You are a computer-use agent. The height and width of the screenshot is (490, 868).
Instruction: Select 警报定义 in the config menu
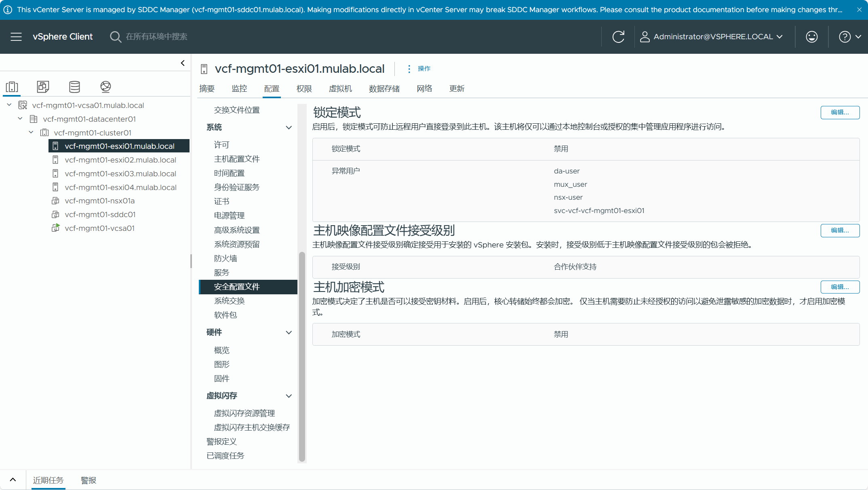coord(221,442)
